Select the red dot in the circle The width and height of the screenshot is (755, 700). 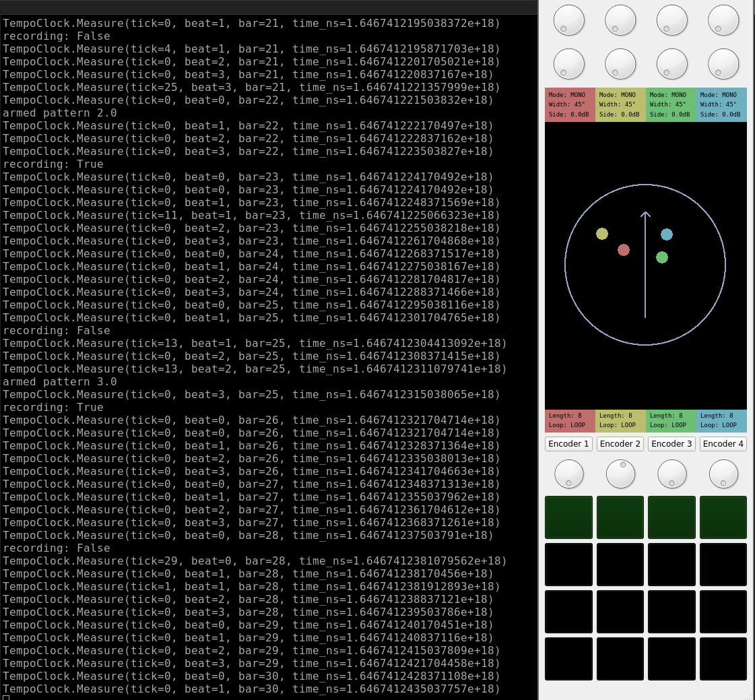pyautogui.click(x=624, y=250)
